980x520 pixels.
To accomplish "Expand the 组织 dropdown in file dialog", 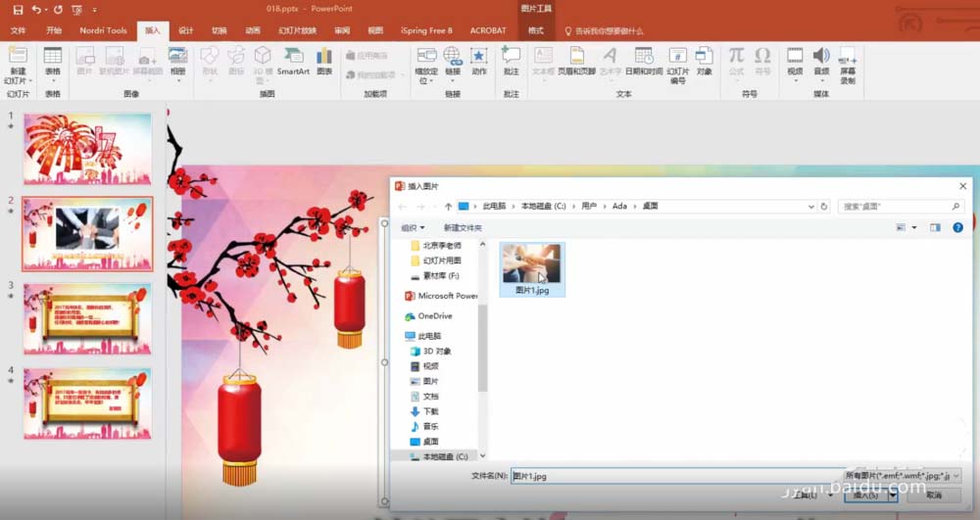I will 413,228.
